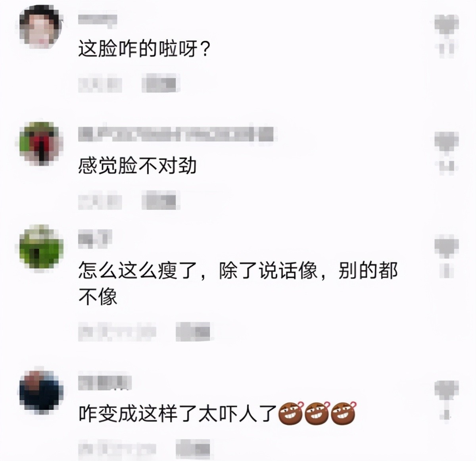Open username above "怎么这么瘦了" comment
The width and height of the screenshot is (476, 461).
tap(95, 239)
